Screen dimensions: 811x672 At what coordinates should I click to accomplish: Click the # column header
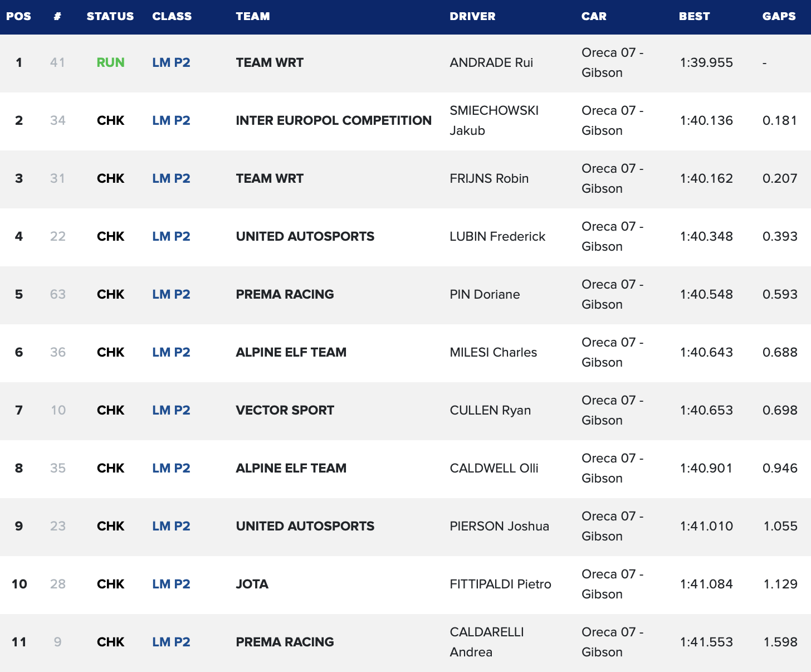tap(57, 16)
